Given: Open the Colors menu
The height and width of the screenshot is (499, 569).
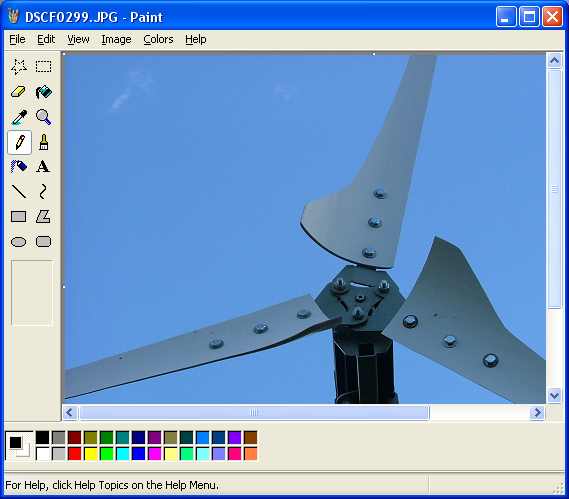Looking at the screenshot, I should click(158, 39).
